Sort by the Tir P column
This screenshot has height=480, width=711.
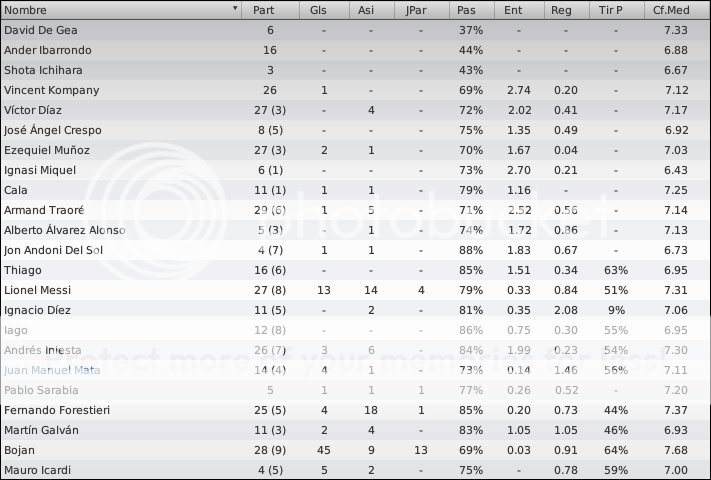coord(617,10)
